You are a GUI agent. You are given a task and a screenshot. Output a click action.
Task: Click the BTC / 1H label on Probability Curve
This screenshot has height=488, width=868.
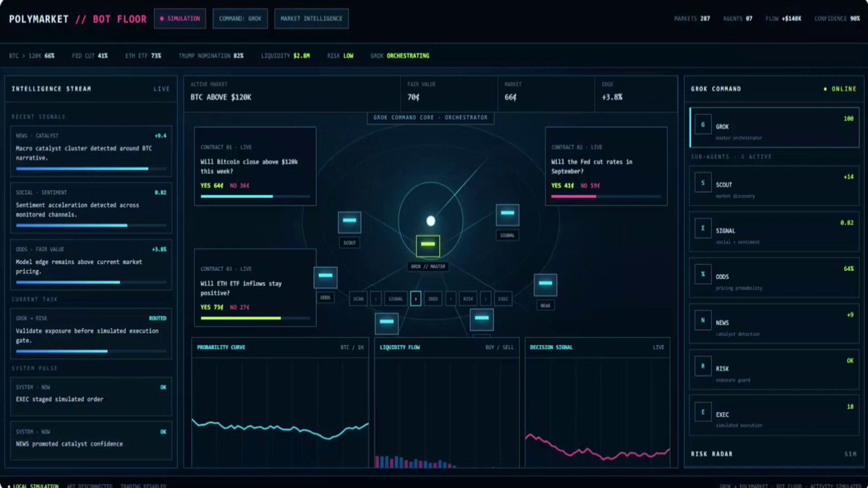352,347
